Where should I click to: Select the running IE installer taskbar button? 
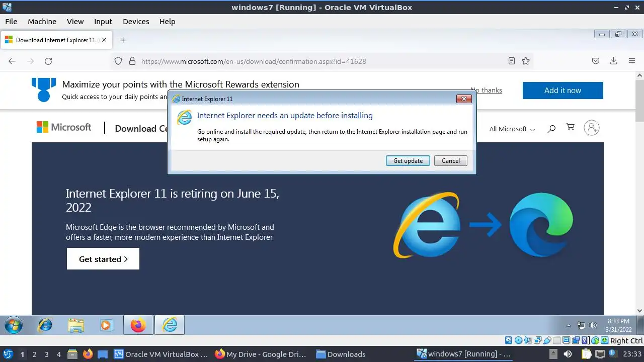170,325
